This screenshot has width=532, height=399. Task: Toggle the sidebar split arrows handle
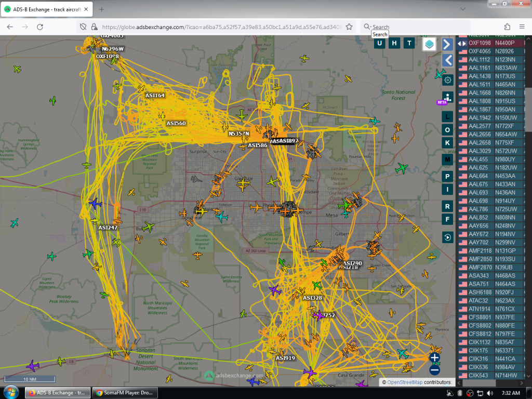pos(462,43)
